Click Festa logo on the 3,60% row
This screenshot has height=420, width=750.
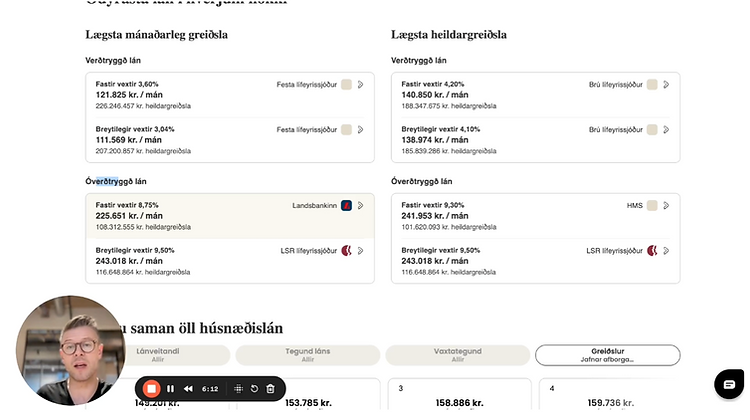tap(346, 85)
